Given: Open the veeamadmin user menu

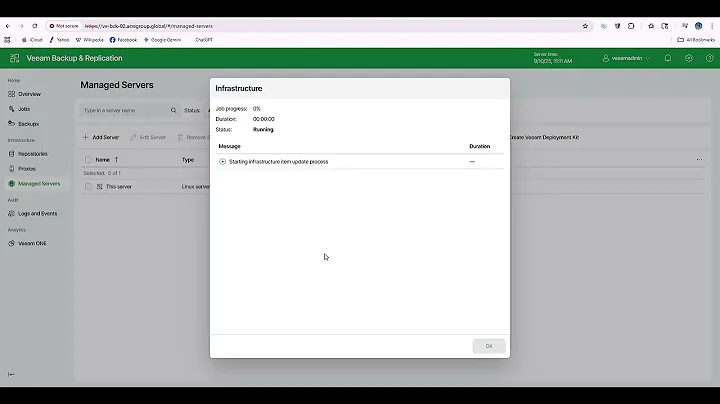Looking at the screenshot, I should pyautogui.click(x=627, y=58).
